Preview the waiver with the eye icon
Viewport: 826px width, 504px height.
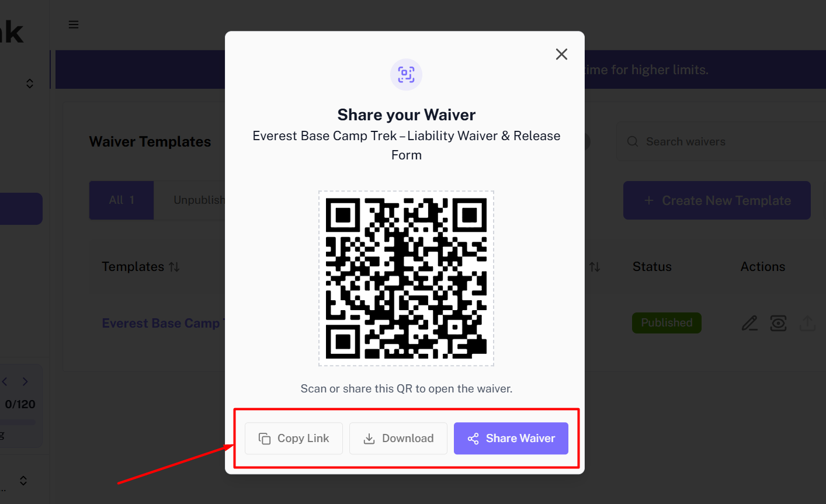[778, 323]
